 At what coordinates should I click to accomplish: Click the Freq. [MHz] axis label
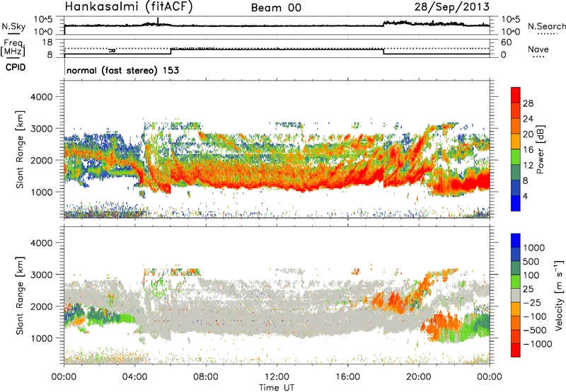click(13, 47)
